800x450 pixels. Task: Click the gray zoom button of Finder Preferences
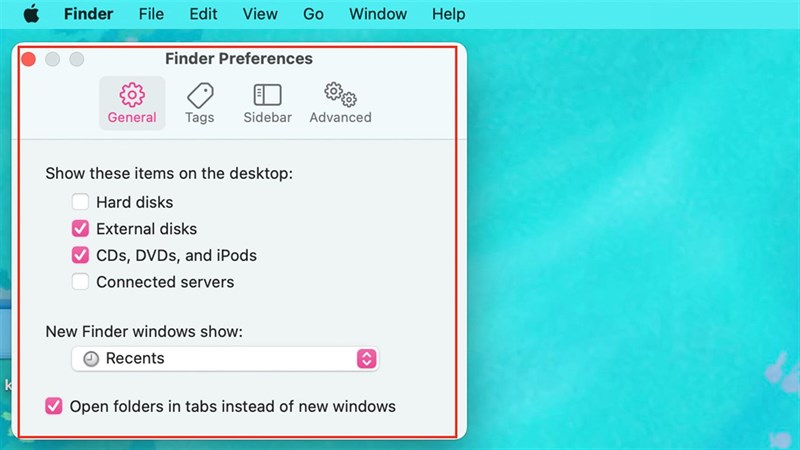point(77,59)
